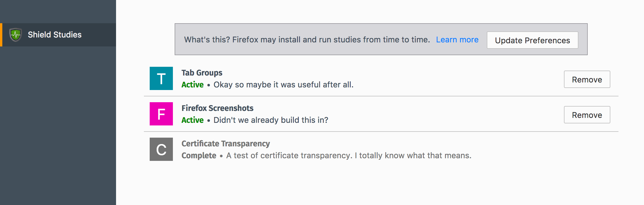The height and width of the screenshot is (205, 644).
Task: Click the Firefox Screenshots study title
Action: pyautogui.click(x=217, y=108)
